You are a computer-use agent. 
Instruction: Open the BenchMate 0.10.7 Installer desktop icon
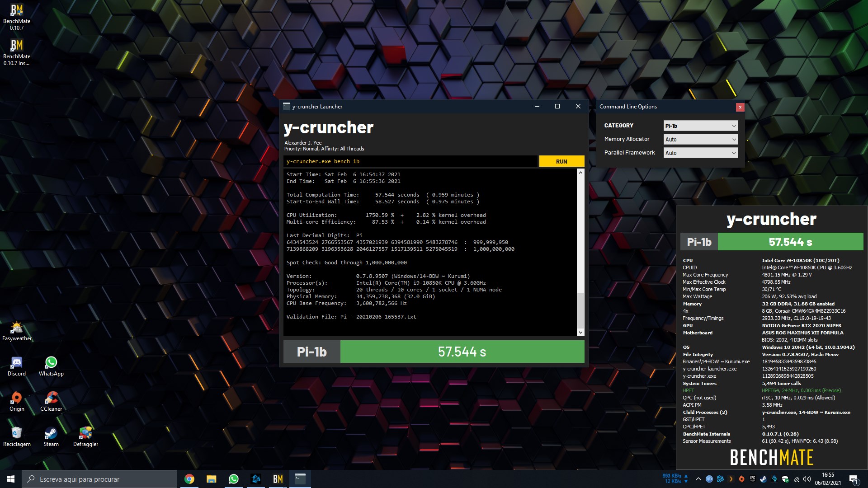click(17, 52)
